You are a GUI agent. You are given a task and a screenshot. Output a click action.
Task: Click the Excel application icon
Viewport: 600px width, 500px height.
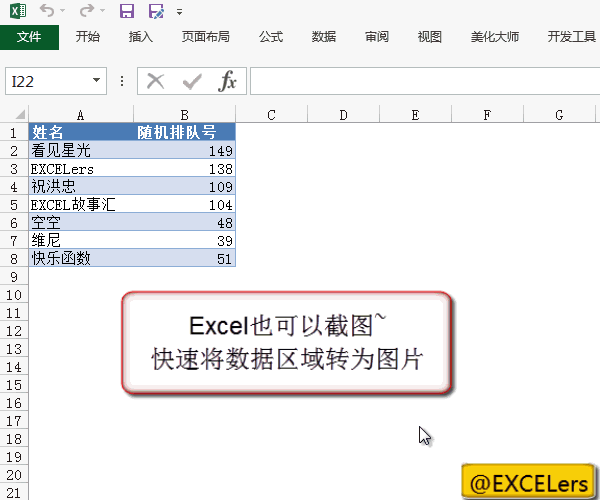tap(14, 12)
